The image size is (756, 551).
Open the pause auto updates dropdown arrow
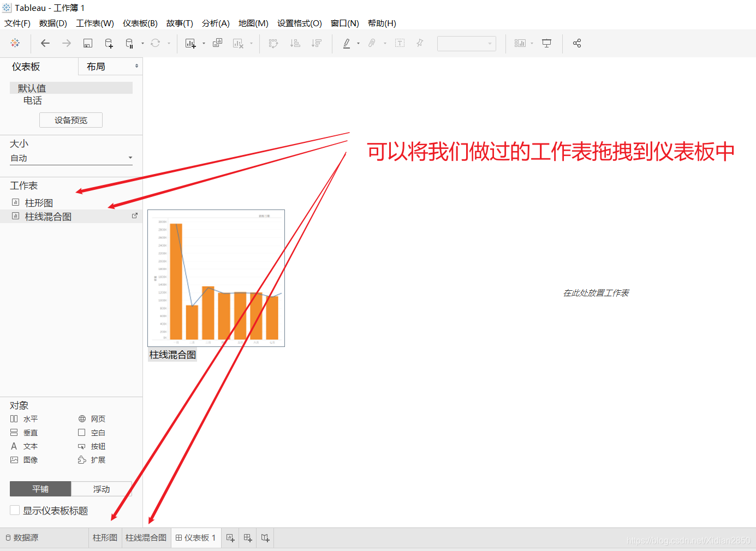coord(142,43)
